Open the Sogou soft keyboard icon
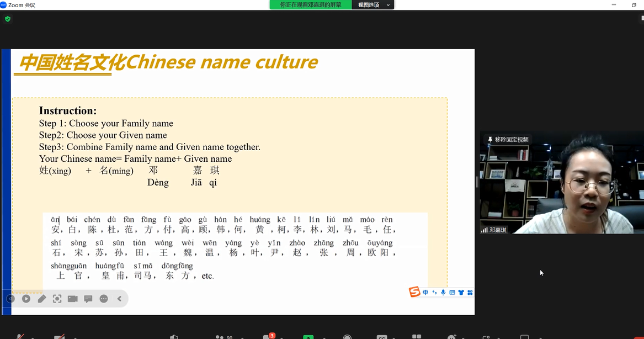Image resolution: width=644 pixels, height=339 pixels. tap(452, 293)
